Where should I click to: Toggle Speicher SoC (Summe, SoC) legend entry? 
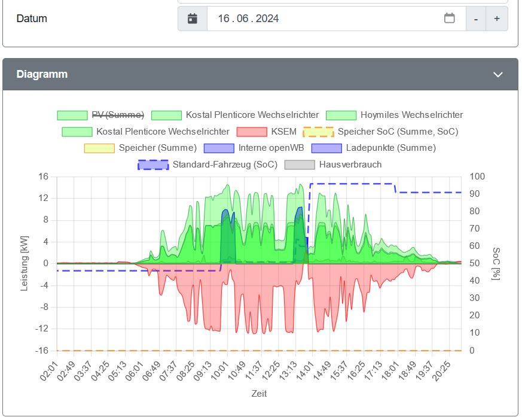pyautogui.click(x=380, y=132)
